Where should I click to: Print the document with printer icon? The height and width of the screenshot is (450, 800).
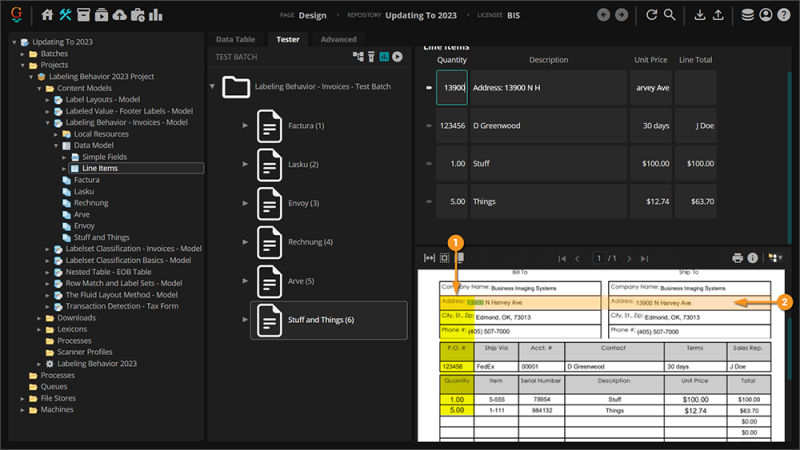point(737,258)
